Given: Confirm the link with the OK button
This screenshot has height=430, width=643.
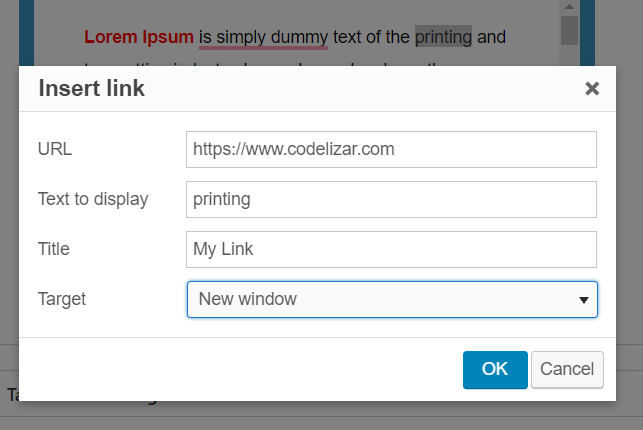Looking at the screenshot, I should click(x=495, y=370).
